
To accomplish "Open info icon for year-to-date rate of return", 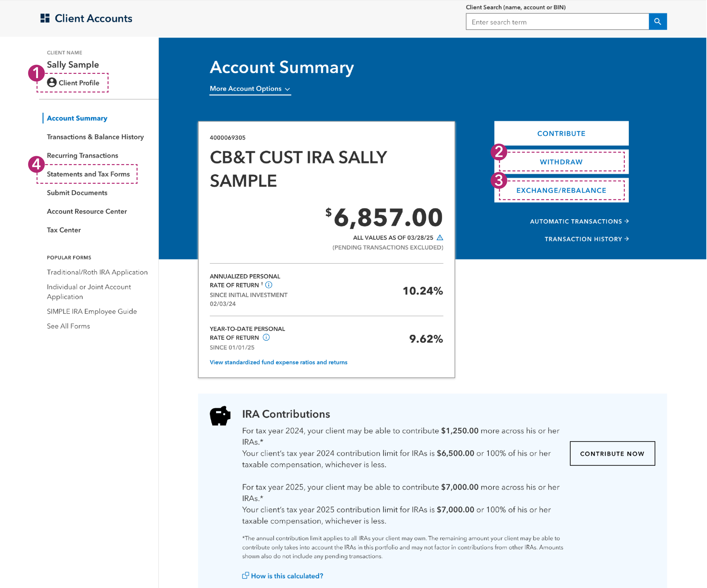I will (266, 338).
